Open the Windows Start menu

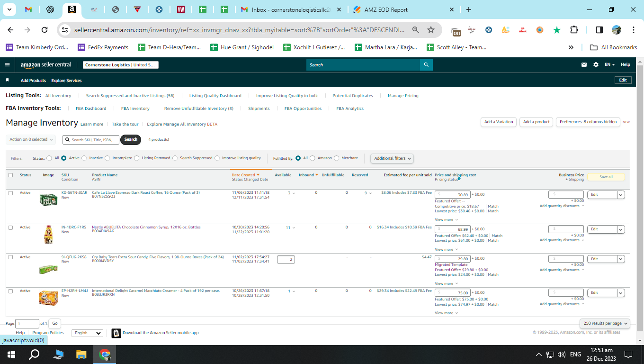click(11, 354)
